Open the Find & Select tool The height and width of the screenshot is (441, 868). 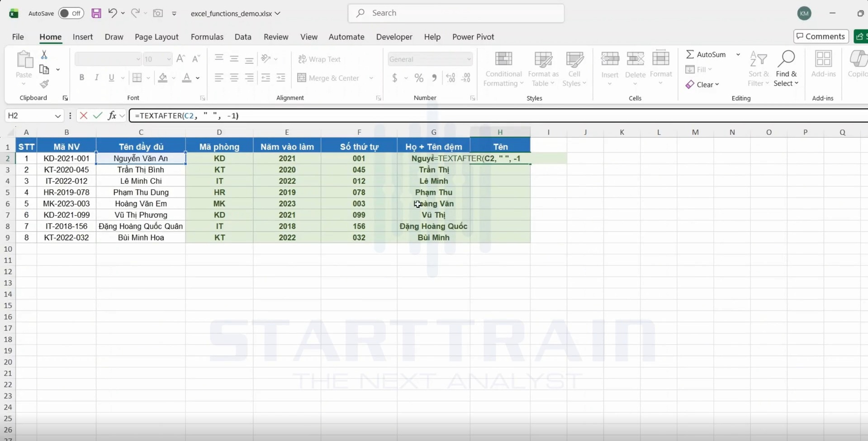(786, 69)
